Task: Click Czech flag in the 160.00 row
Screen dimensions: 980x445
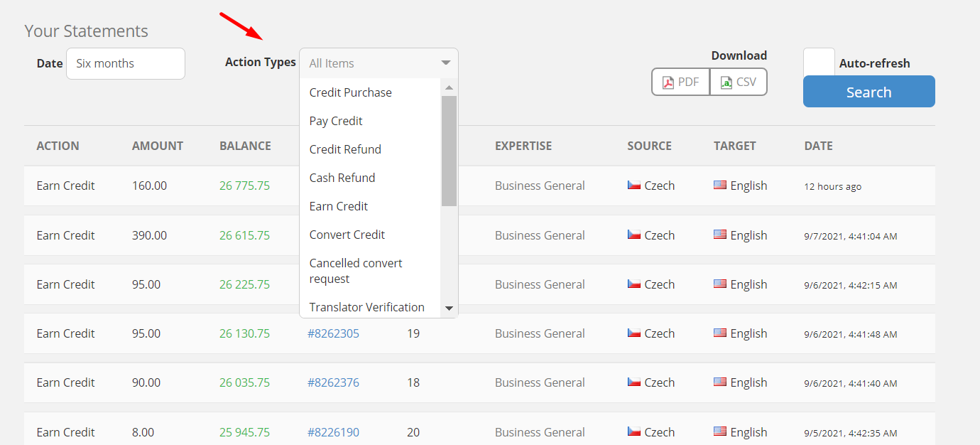Action: (x=634, y=185)
